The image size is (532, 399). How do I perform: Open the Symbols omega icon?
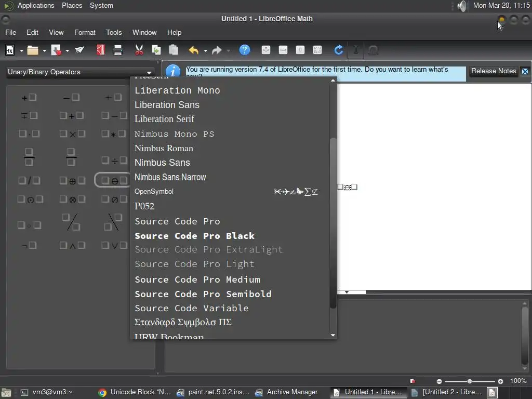coord(373,50)
